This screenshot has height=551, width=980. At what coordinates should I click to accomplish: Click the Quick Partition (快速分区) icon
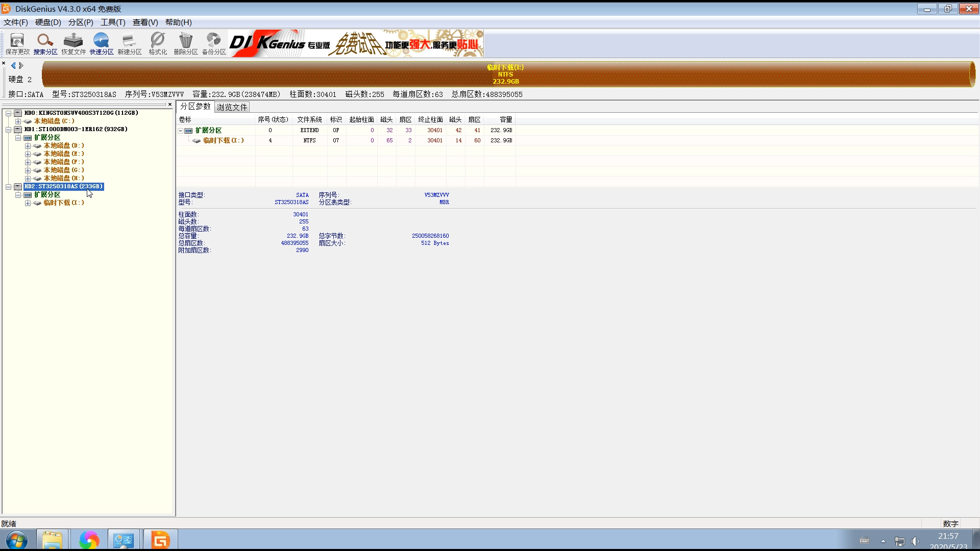point(102,43)
